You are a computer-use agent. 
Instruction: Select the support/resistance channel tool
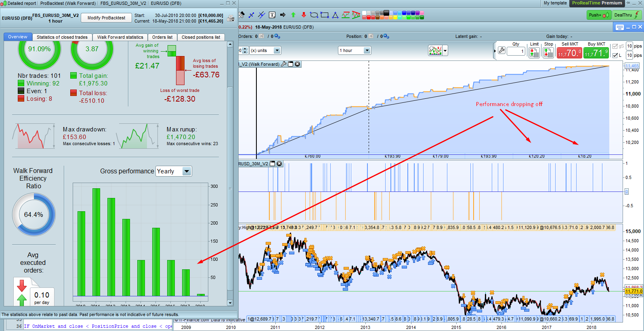coord(346,15)
